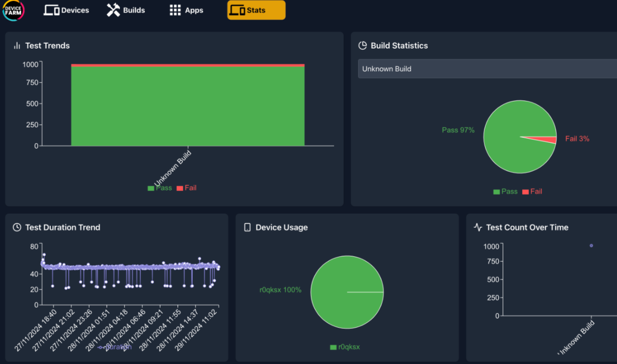Click the Device Farm logo
Screen dimensions: 617x364
pos(13,10)
